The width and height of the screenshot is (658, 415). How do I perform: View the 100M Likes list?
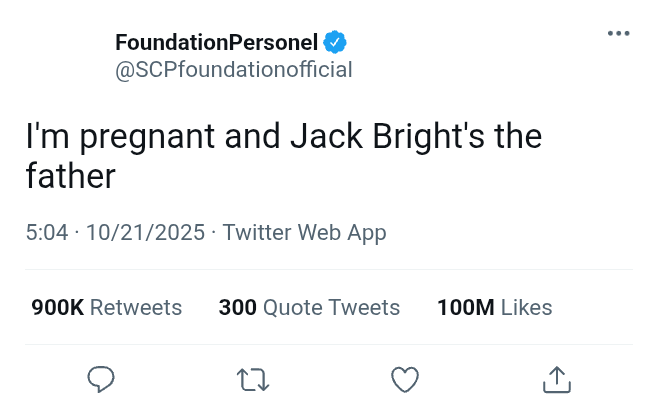(x=494, y=307)
